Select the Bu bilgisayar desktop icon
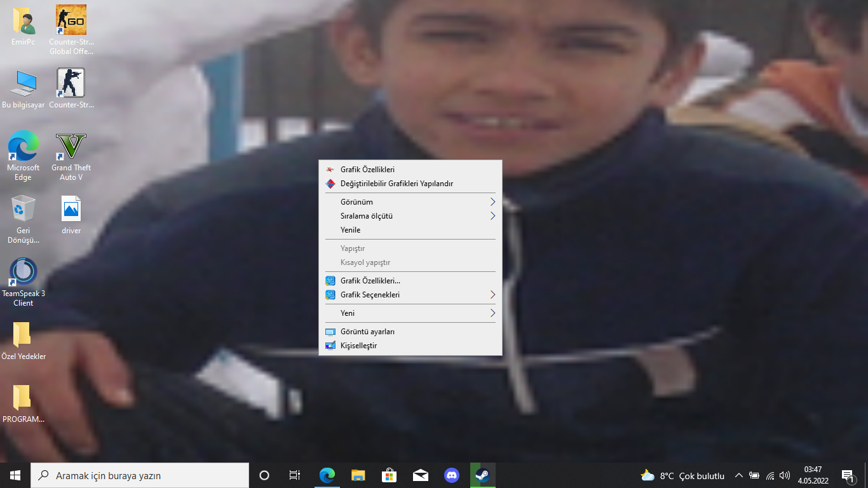Screen dimensions: 868x488 [24, 90]
